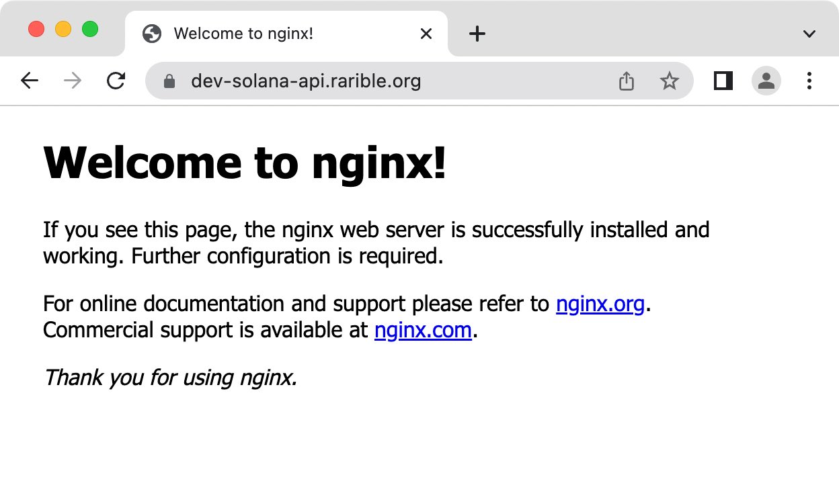
Task: Expand the tab search dropdown arrow
Action: coord(809,34)
